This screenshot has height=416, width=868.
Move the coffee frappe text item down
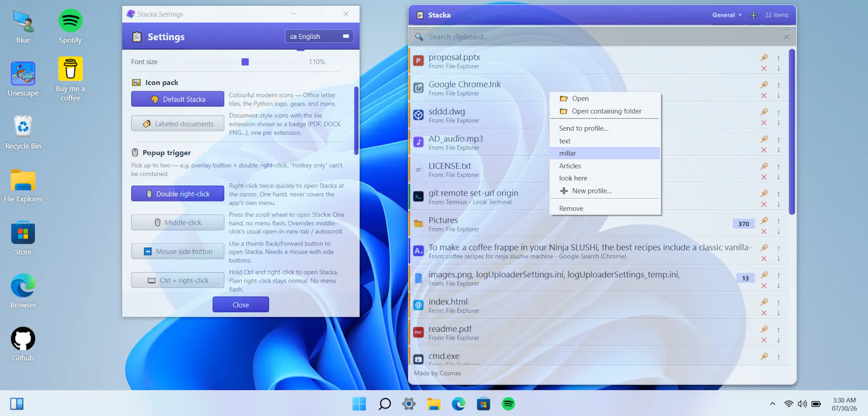pos(778,259)
